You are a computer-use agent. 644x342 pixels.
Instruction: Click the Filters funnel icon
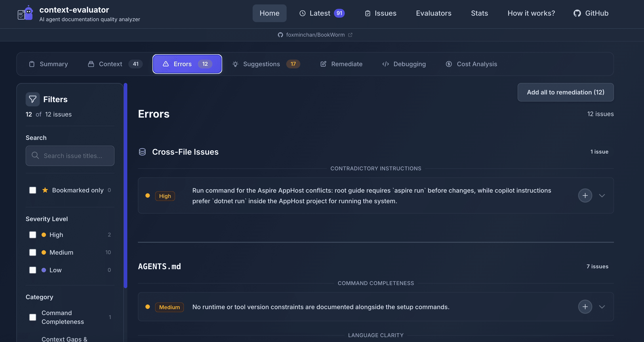(x=32, y=99)
